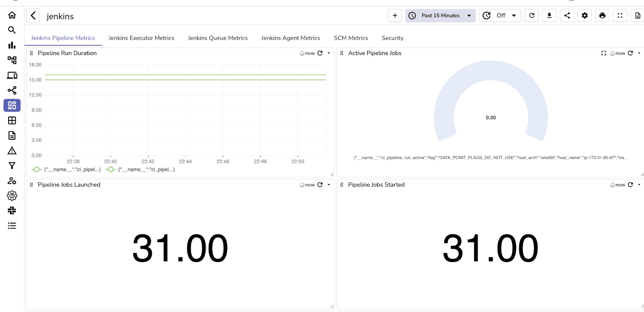Open the Service Map icon in sidebar
The height and width of the screenshot is (312, 644).
pos(12,90)
